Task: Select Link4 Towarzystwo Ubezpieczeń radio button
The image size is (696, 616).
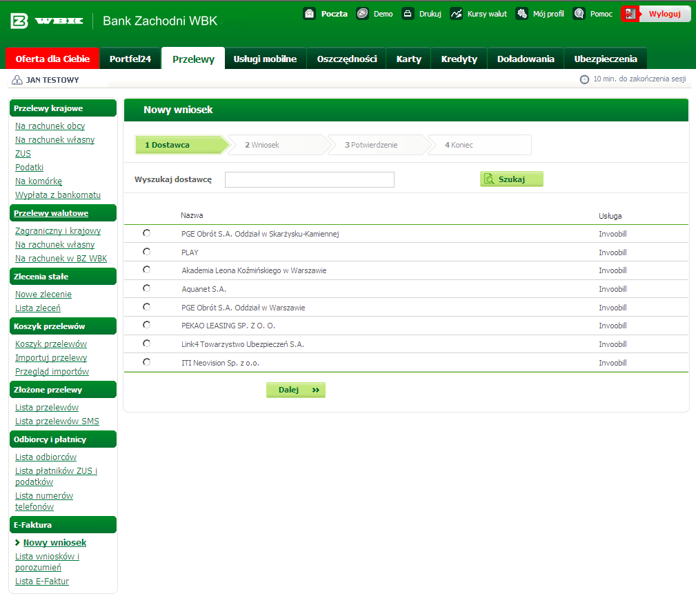Action: pos(146,344)
